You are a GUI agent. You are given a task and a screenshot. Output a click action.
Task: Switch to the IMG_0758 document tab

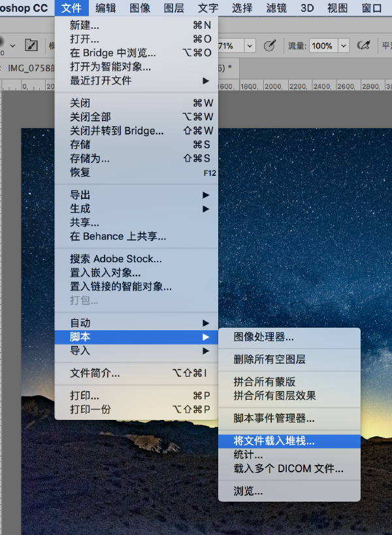coord(31,68)
